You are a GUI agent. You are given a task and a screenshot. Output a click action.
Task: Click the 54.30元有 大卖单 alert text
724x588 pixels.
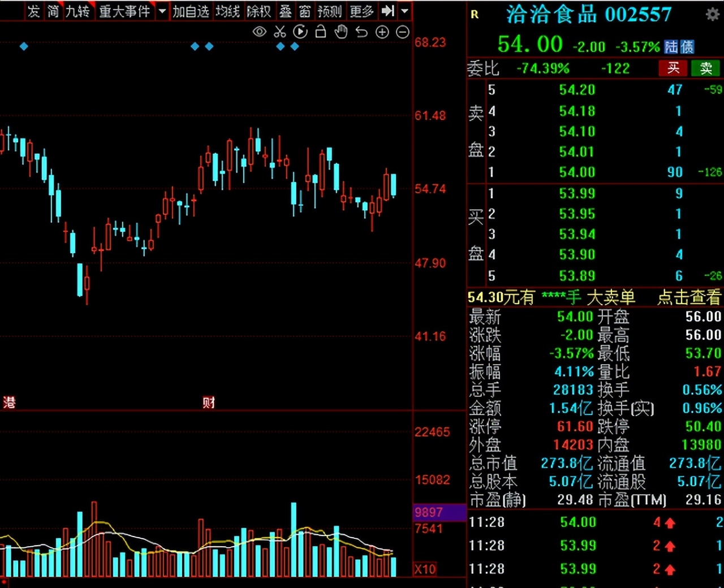pyautogui.click(x=551, y=297)
